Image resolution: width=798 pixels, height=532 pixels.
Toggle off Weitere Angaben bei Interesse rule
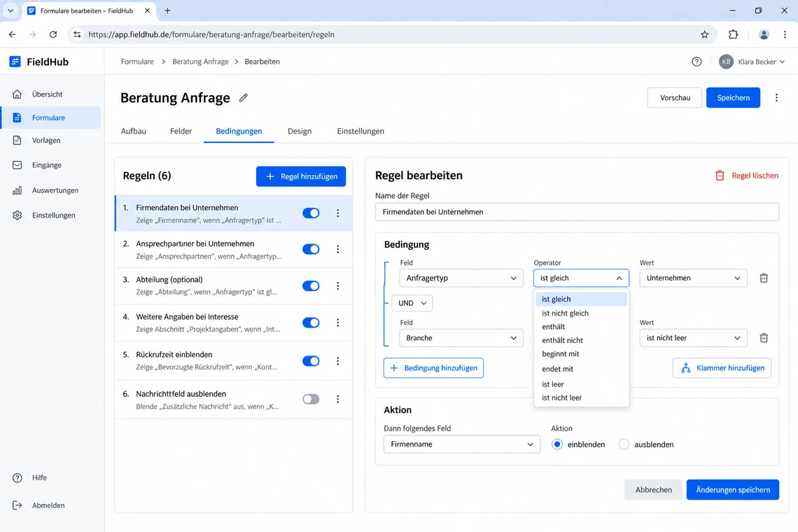(311, 322)
